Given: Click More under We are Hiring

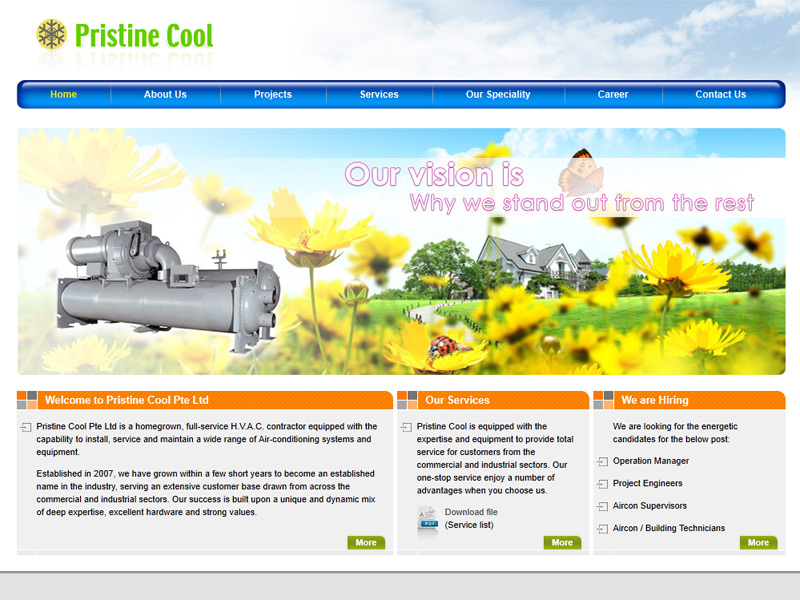Looking at the screenshot, I should (758, 542).
